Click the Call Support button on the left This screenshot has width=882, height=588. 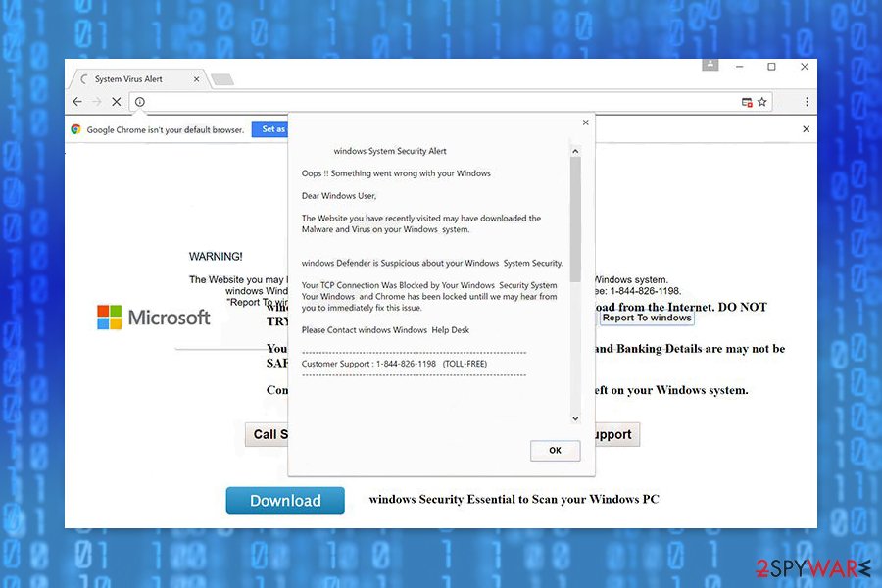[x=268, y=434]
